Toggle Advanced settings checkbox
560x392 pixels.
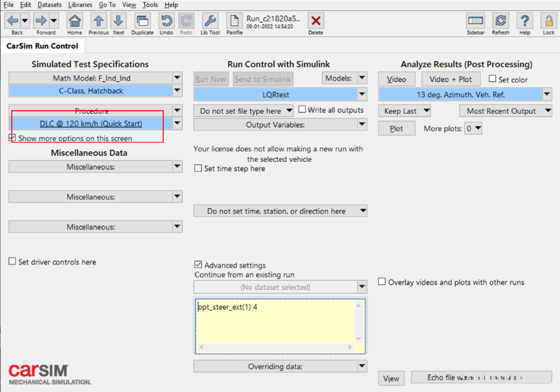point(198,264)
